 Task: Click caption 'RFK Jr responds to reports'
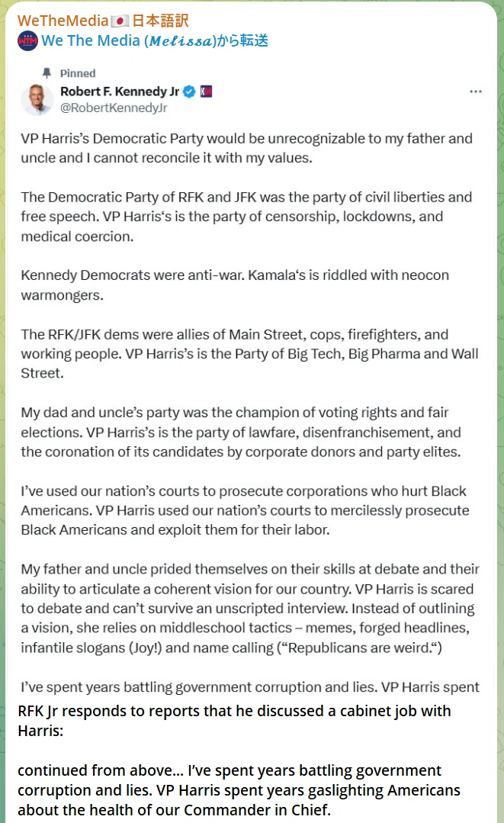pos(234,721)
